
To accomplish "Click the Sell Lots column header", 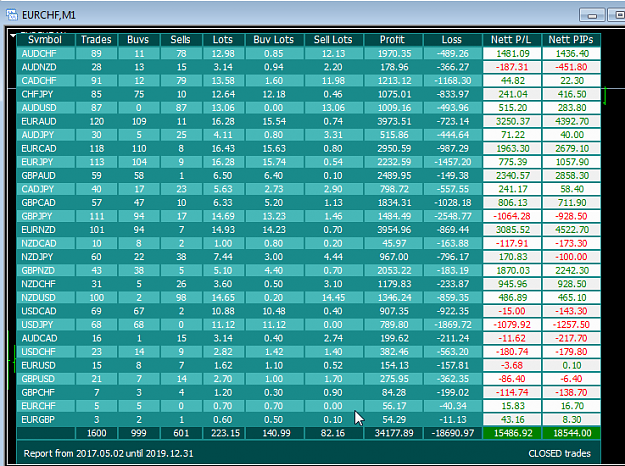I will coord(334,40).
